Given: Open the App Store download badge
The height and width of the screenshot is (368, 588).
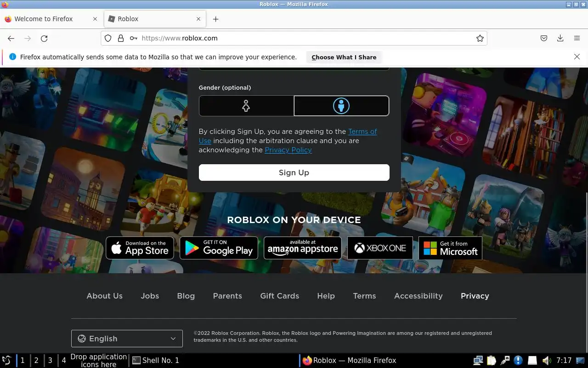Looking at the screenshot, I should [x=140, y=248].
